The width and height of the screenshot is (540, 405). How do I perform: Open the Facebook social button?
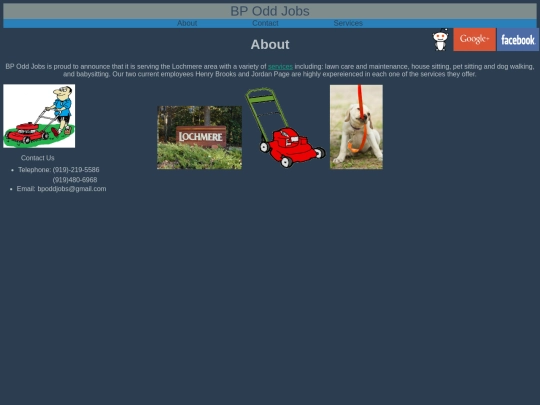[518, 40]
